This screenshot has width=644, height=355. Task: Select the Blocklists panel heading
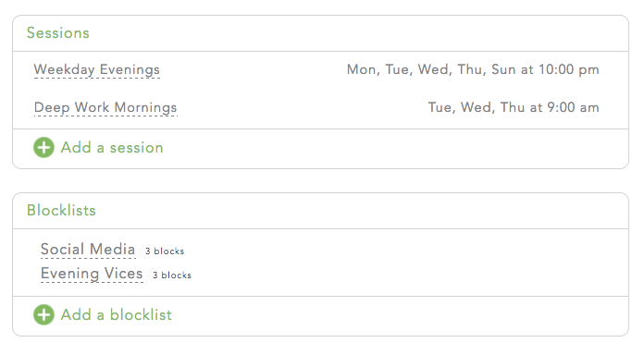(61, 210)
